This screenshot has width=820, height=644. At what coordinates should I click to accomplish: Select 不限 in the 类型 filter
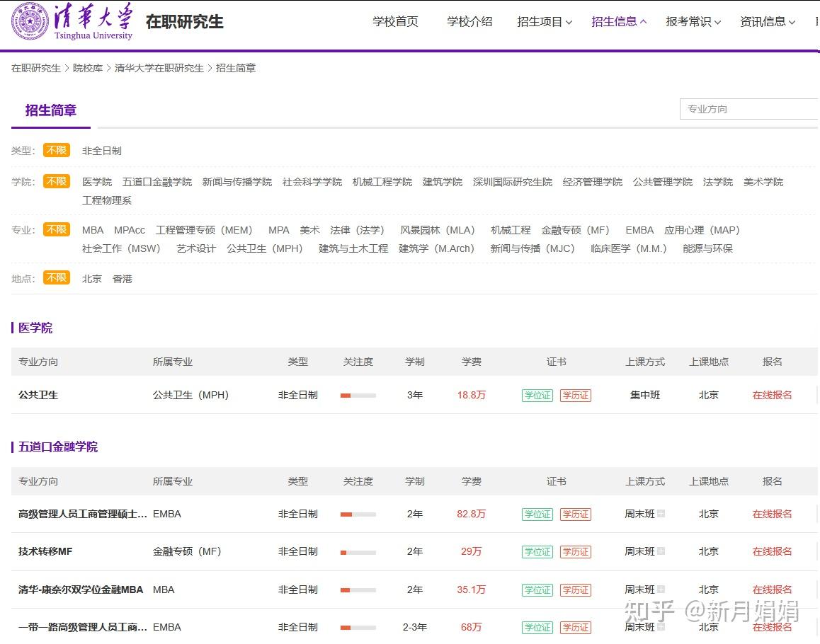click(57, 151)
